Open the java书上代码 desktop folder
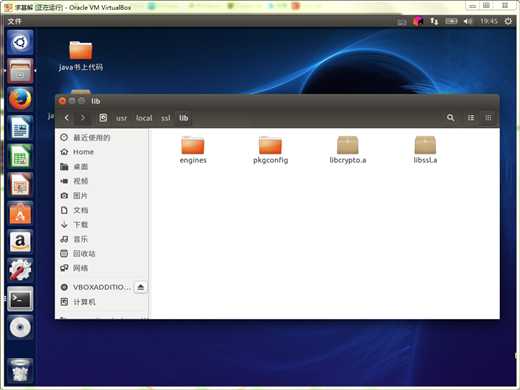The width and height of the screenshot is (520, 390). (x=81, y=56)
